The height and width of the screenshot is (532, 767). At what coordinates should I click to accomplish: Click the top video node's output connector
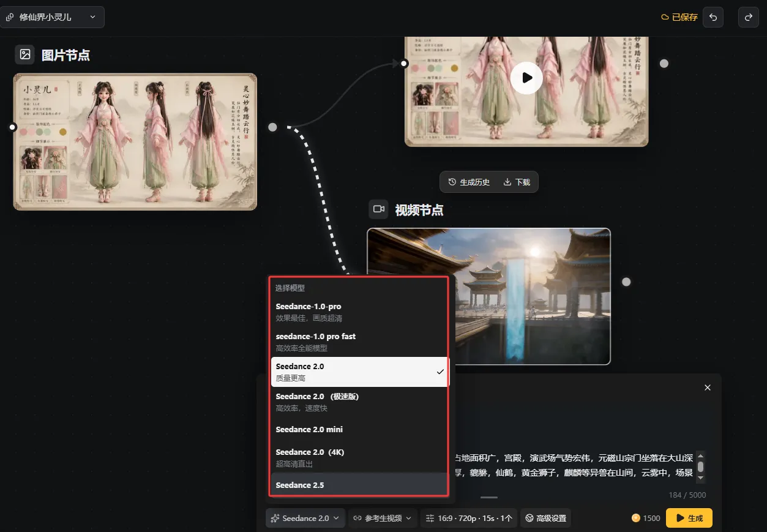coord(664,63)
